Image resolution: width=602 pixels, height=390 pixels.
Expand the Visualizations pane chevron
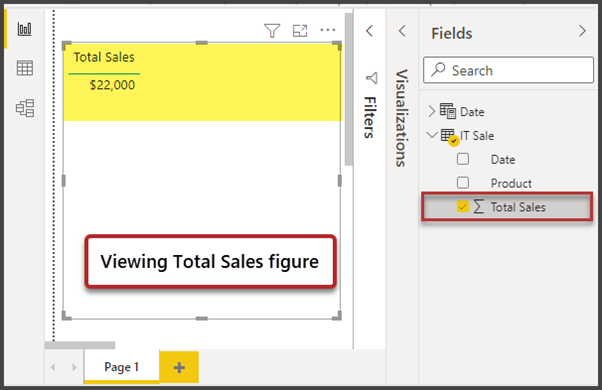402,31
